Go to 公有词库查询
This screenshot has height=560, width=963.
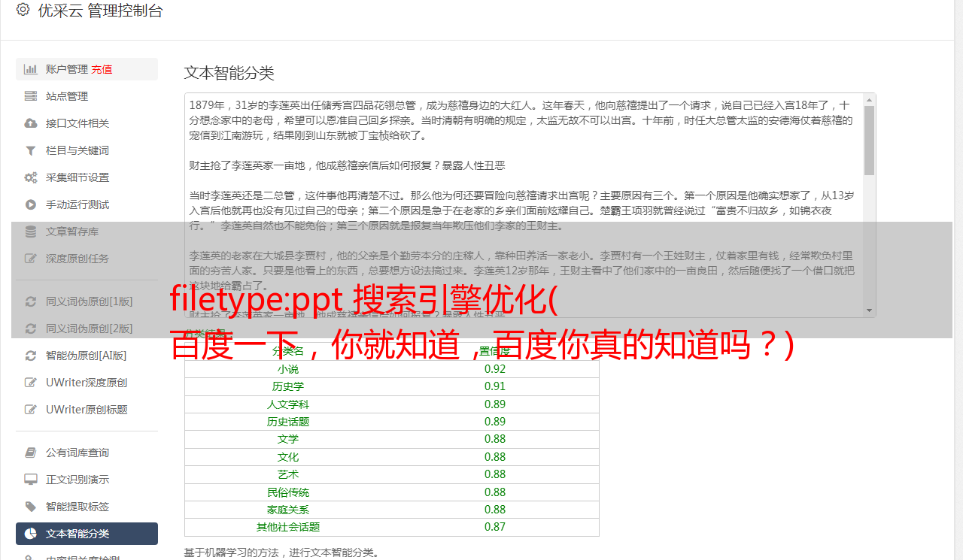pyautogui.click(x=87, y=453)
